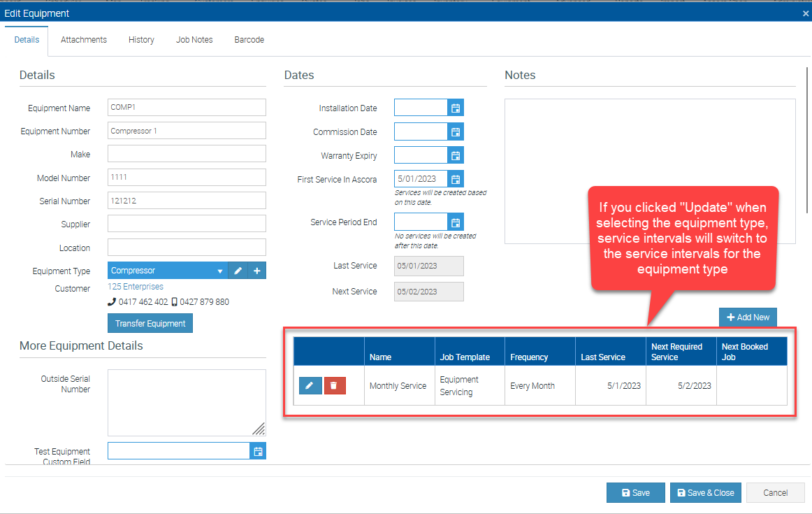Image resolution: width=812 pixels, height=514 pixels.
Task: Open calendar for Test Equipment Custom Field
Action: [258, 451]
